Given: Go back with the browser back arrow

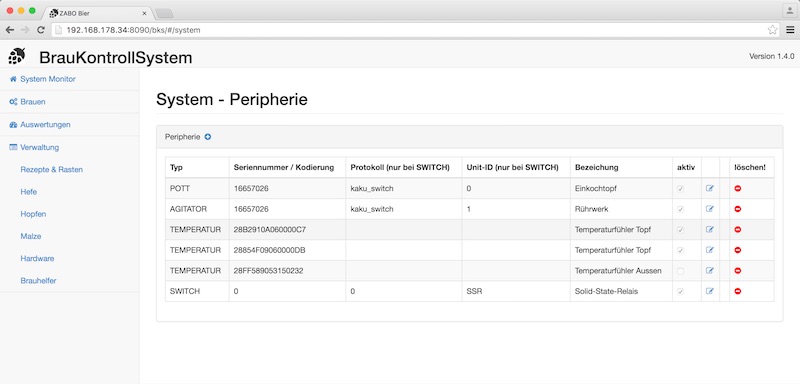Looking at the screenshot, I should pos(10,30).
